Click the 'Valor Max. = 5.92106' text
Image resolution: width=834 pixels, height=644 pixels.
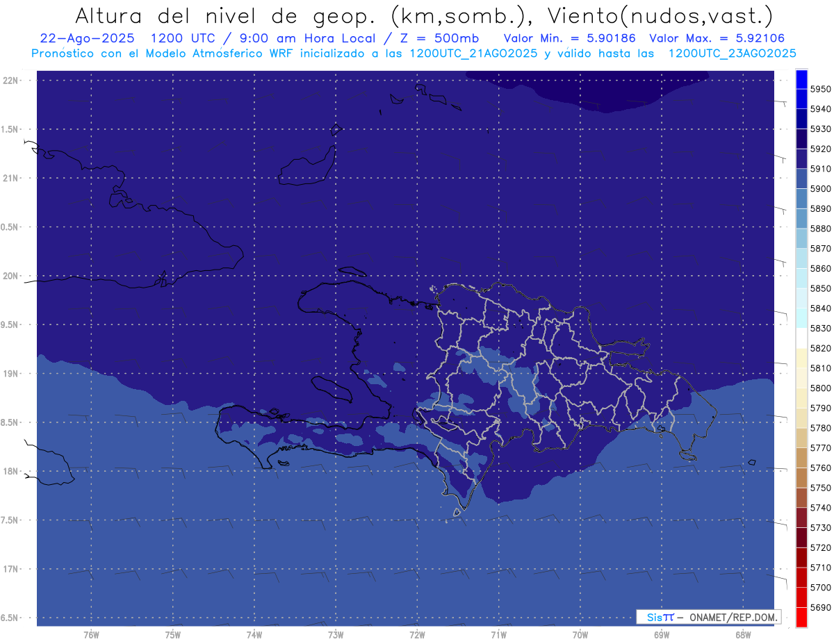pos(718,38)
